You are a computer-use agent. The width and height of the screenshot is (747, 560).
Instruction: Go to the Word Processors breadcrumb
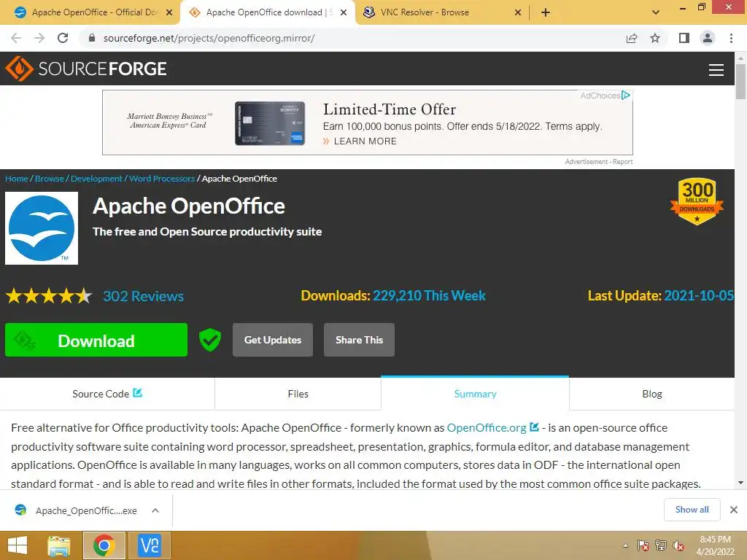pyautogui.click(x=162, y=179)
